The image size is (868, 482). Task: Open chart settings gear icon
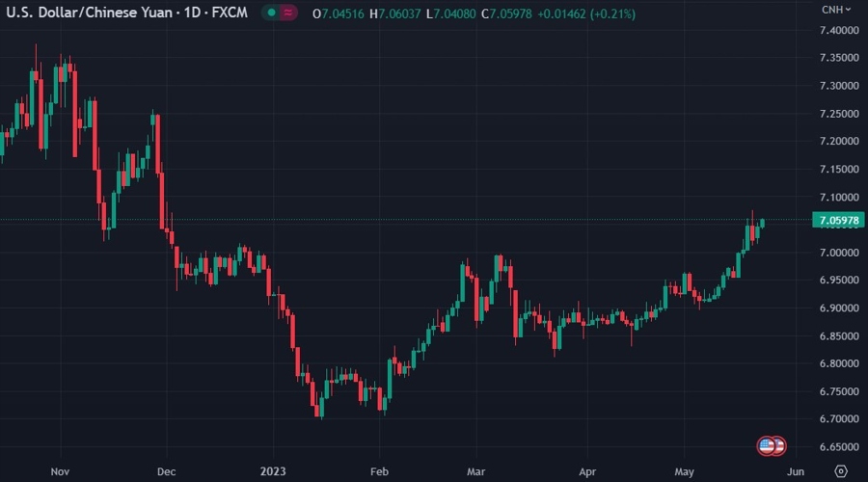pyautogui.click(x=841, y=471)
